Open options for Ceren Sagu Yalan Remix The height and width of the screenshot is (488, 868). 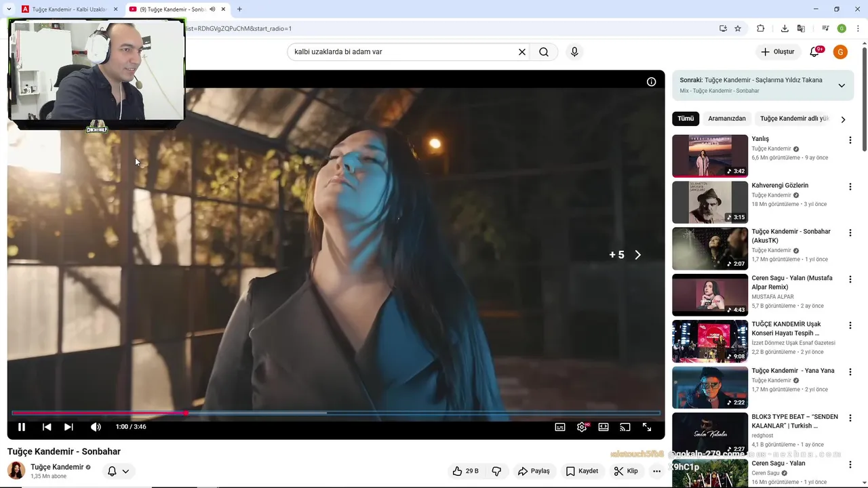coord(850,279)
